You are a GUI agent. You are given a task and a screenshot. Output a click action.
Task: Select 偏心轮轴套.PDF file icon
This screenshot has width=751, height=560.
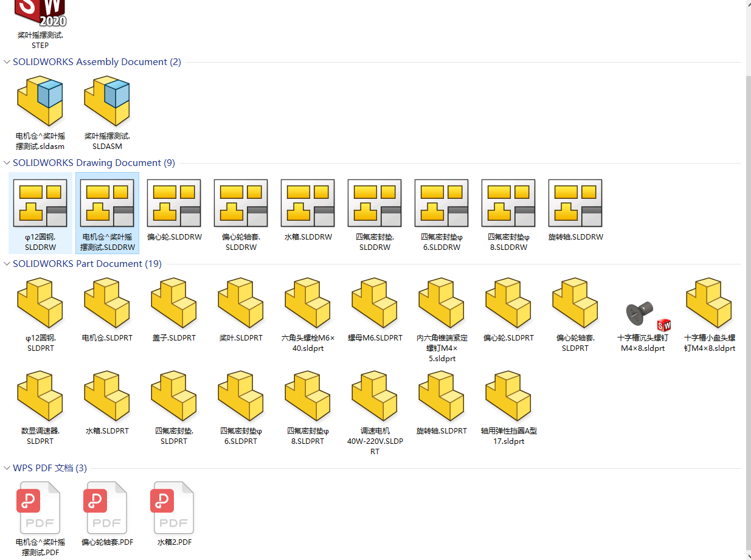106,508
